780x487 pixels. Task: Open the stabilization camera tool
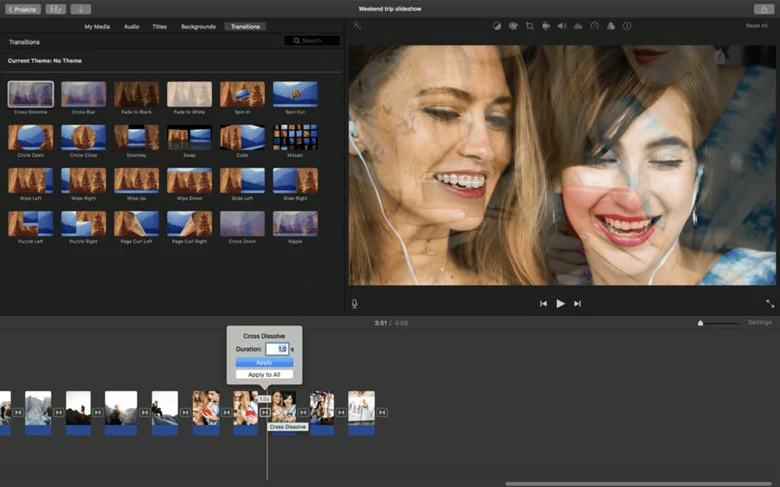pyautogui.click(x=546, y=26)
